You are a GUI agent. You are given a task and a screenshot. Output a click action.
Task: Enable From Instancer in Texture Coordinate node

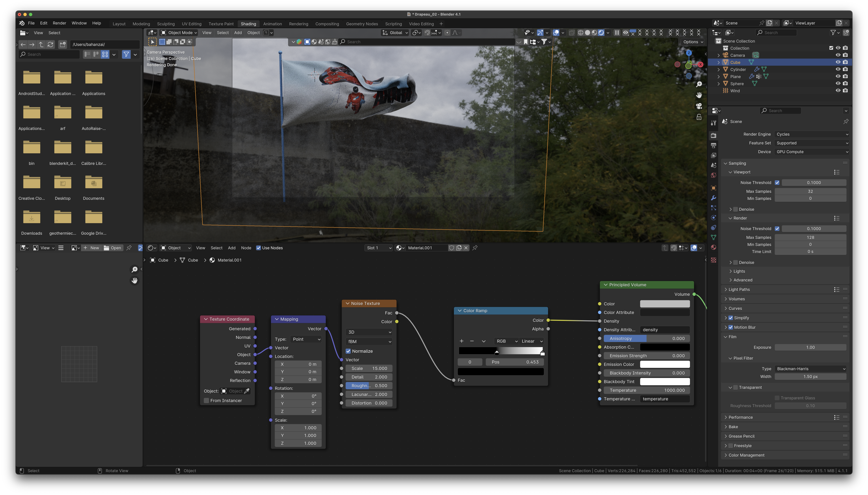click(206, 401)
